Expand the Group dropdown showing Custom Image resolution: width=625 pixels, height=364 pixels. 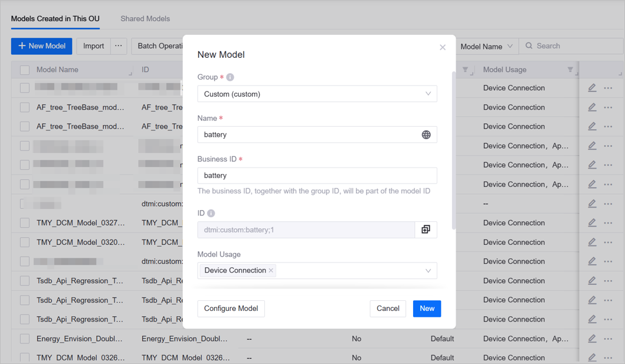(317, 94)
